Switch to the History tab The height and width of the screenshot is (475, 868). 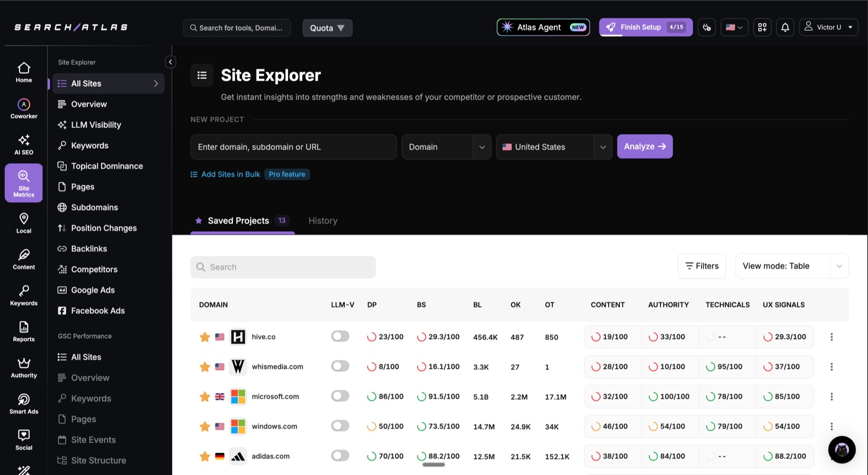(323, 221)
